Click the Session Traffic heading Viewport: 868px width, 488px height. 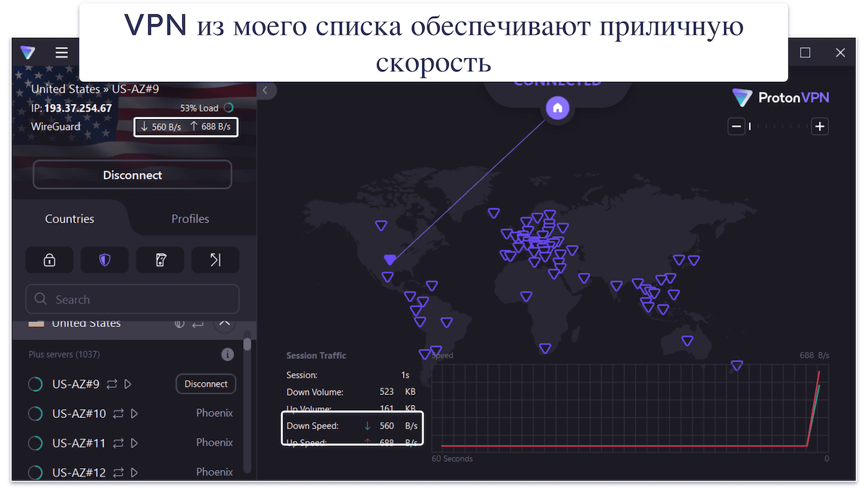point(316,356)
